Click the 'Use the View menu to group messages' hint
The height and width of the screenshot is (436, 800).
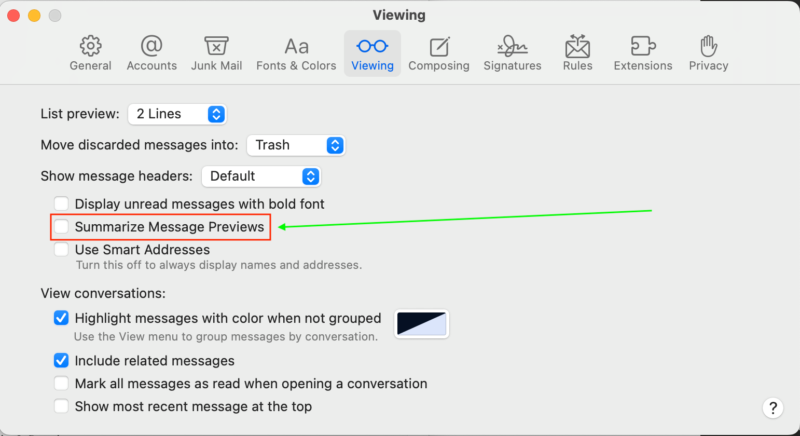(226, 337)
